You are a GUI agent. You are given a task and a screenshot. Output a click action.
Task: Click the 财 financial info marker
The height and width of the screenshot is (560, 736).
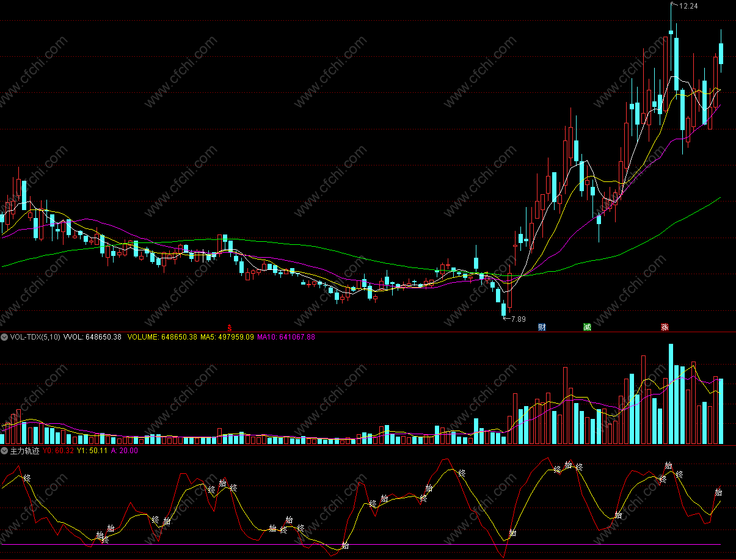(x=542, y=327)
